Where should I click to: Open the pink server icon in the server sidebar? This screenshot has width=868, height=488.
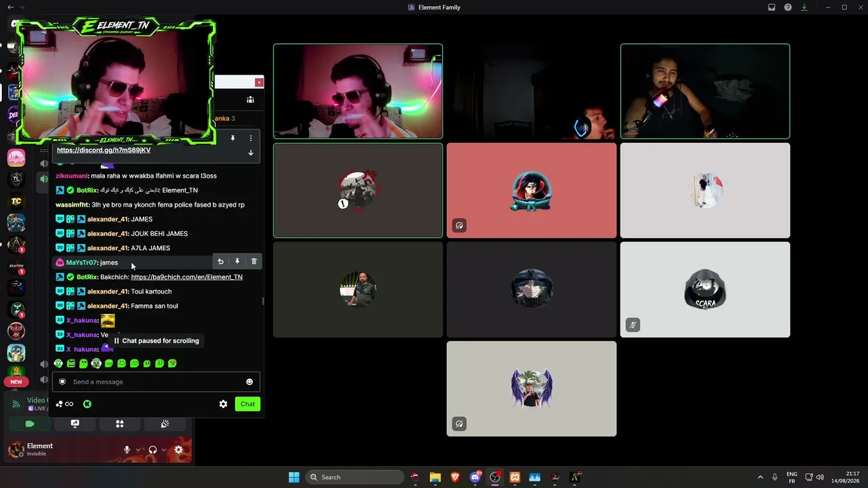[x=16, y=158]
